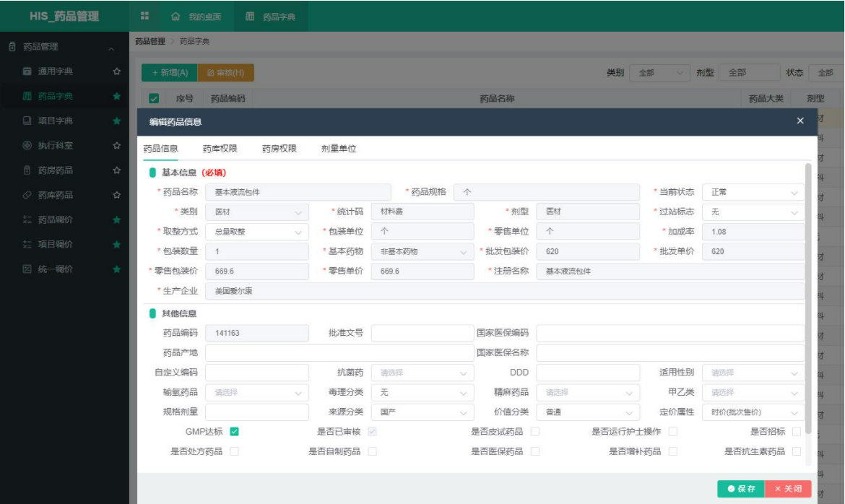Favorite 通用字典 with its star icon
Viewport: 845px width, 504px height.
(x=116, y=71)
